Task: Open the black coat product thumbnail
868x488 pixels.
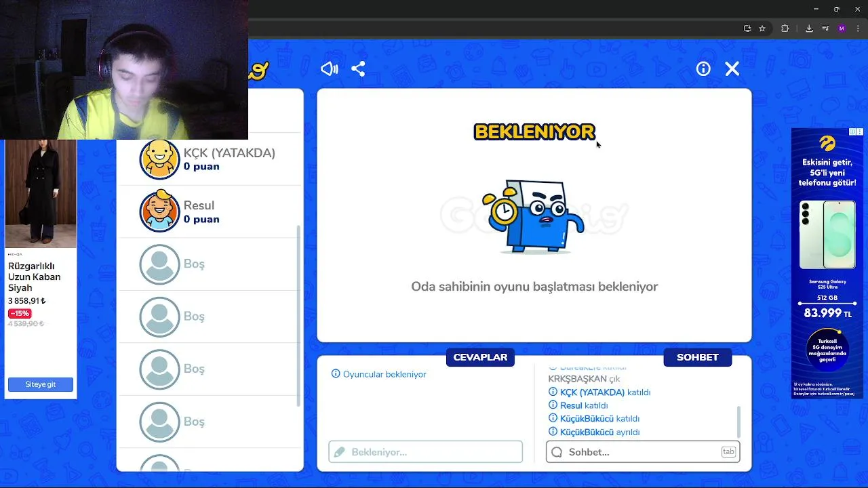Action: [41, 194]
